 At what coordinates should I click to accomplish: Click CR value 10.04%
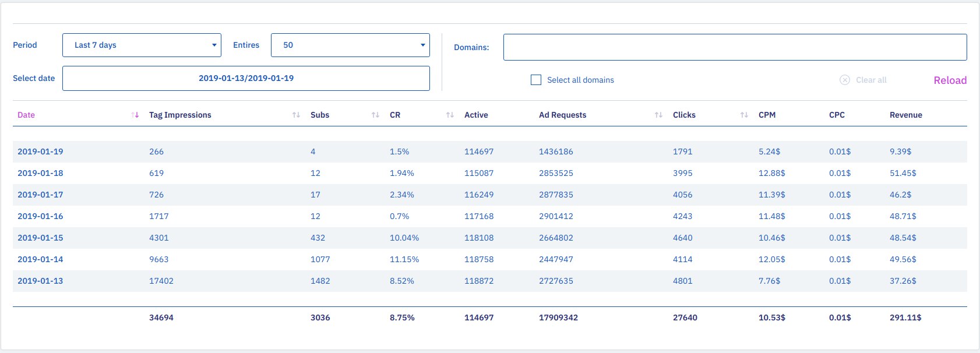[x=404, y=238]
